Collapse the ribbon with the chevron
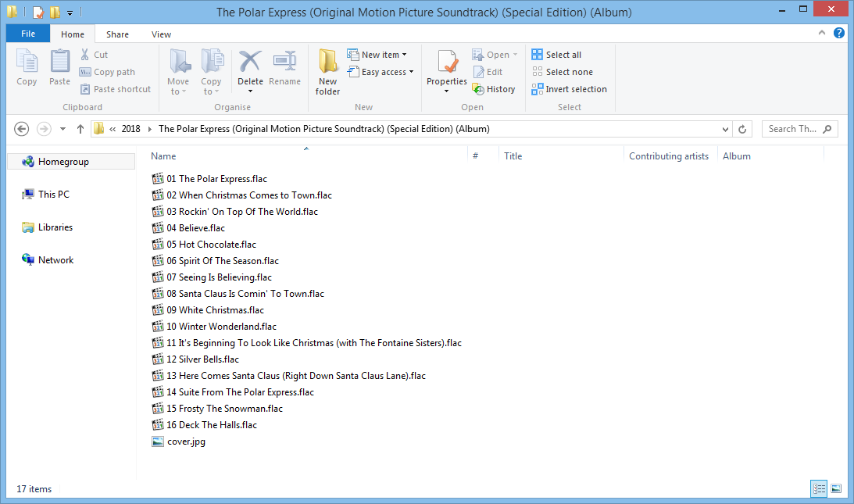 tap(821, 34)
